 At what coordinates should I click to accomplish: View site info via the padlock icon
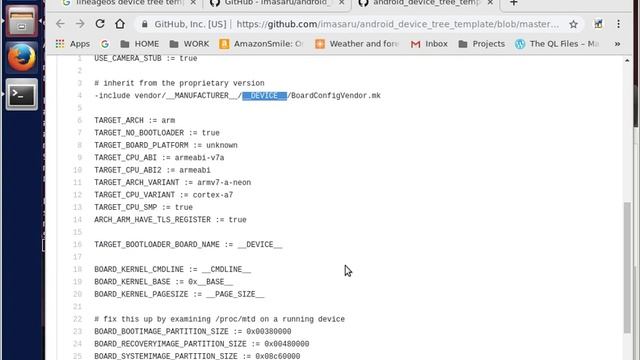pos(144,24)
